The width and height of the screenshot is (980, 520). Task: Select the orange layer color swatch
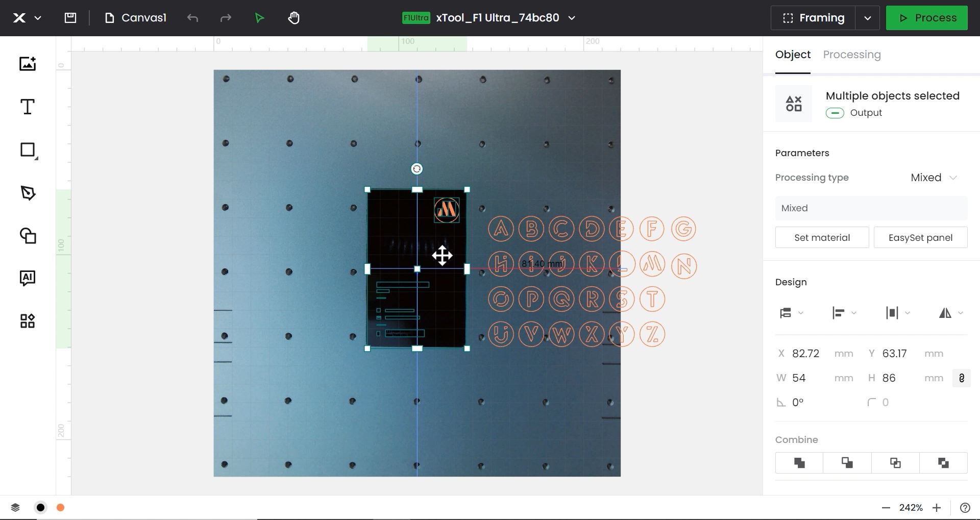[x=60, y=508]
